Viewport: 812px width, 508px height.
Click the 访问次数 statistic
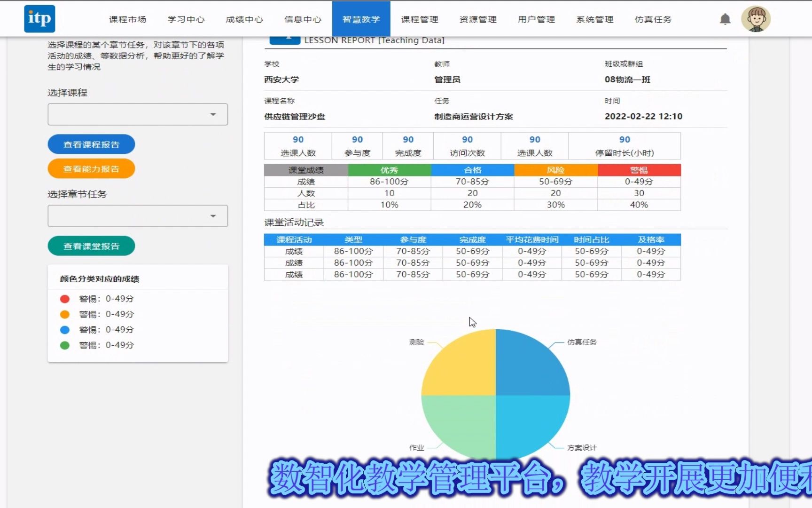click(467, 146)
